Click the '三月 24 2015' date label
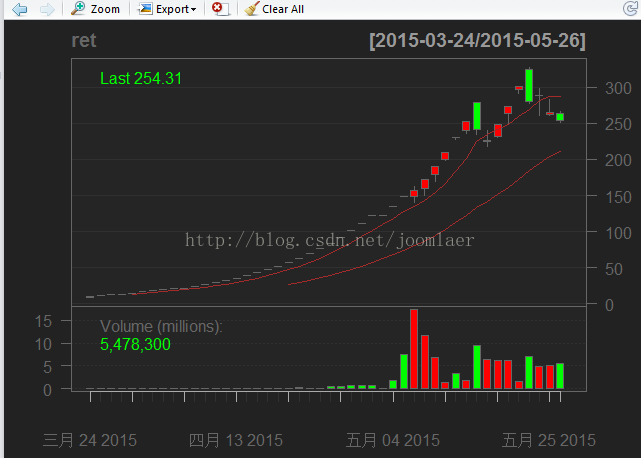Viewport: 641px width, 458px height. coord(90,440)
